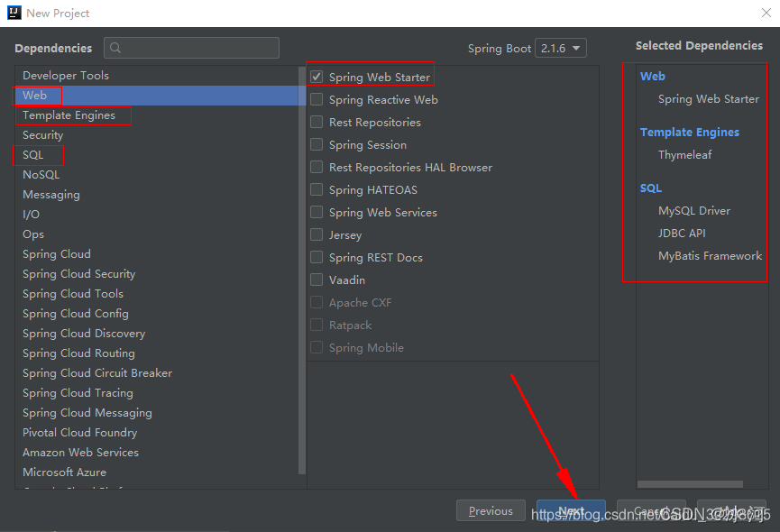The height and width of the screenshot is (532, 780).
Task: Choose Spring Cloud Tools category
Action: (157, 294)
